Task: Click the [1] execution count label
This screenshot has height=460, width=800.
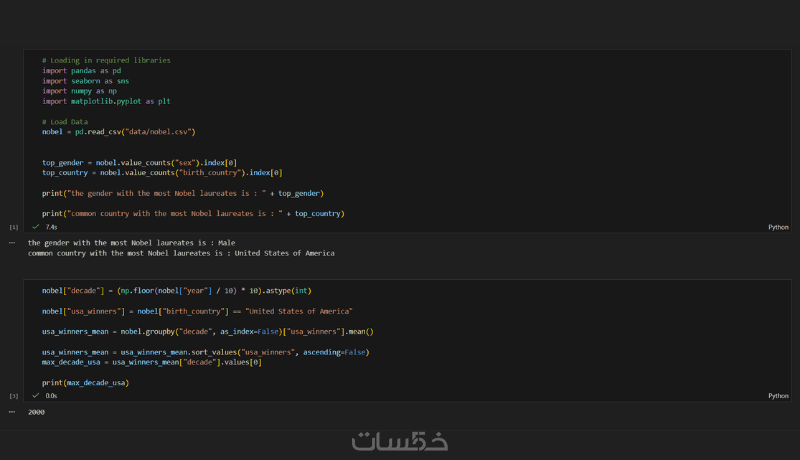Action: coord(13,228)
